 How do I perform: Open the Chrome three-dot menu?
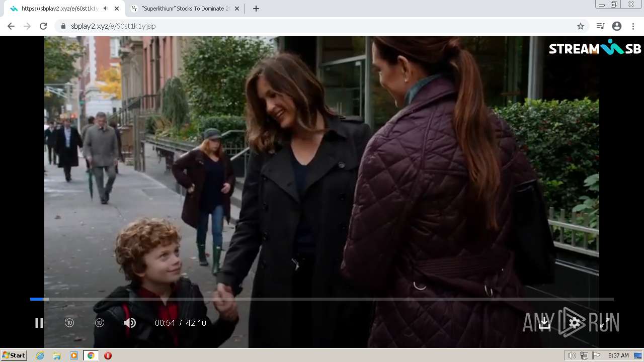(x=633, y=26)
